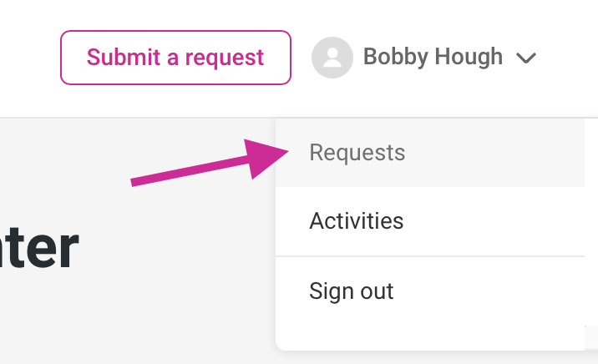Click the Submit a request button

pyautogui.click(x=175, y=58)
